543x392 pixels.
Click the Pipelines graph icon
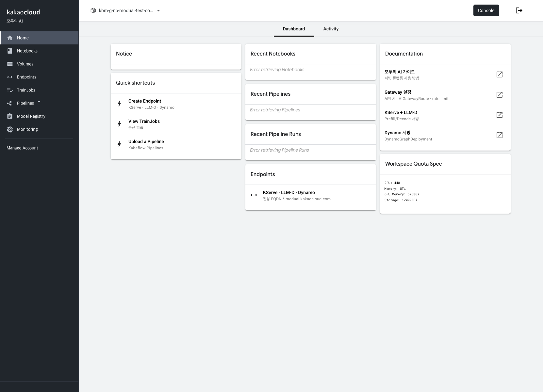(x=10, y=103)
